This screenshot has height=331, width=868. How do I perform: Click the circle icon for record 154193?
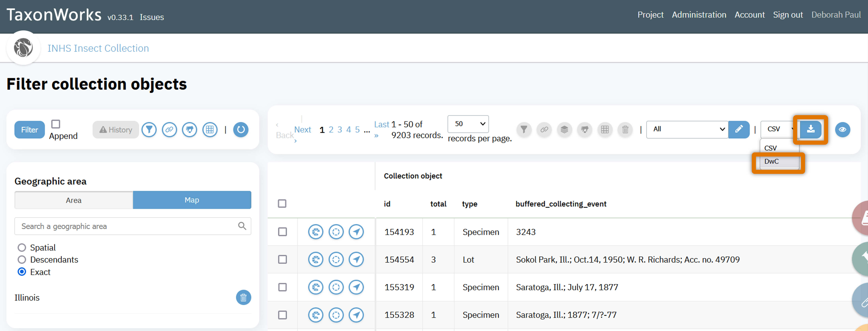pyautogui.click(x=336, y=232)
